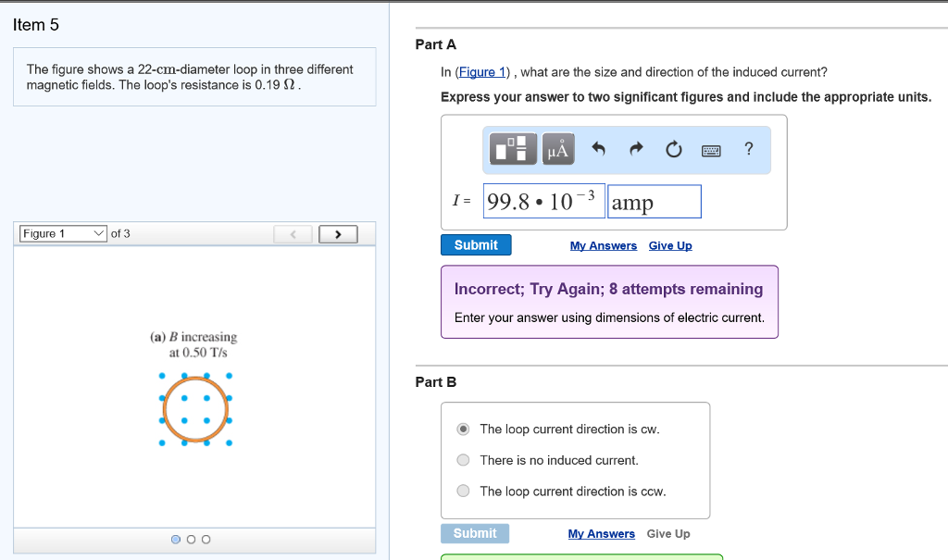Viewport: 948px width, 560px height.
Task: Select 'The loop current direction is ccw.'
Action: pyautogui.click(x=462, y=491)
